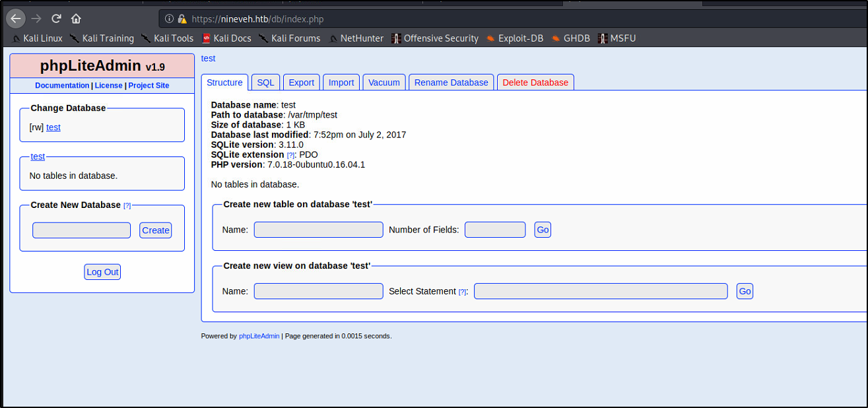
Task: Click the browser forward arrow
Action: point(36,18)
